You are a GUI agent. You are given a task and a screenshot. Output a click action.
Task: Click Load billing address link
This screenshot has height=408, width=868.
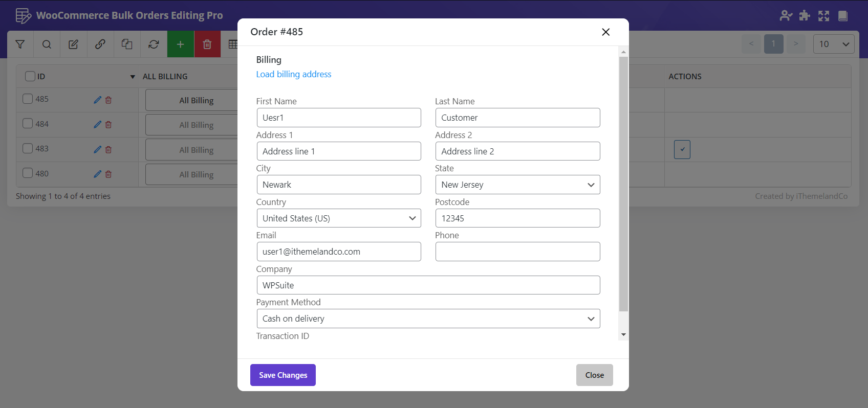click(x=293, y=75)
